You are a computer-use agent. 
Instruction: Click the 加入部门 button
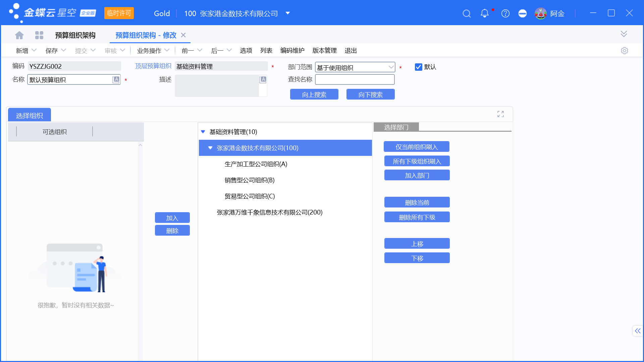417,175
